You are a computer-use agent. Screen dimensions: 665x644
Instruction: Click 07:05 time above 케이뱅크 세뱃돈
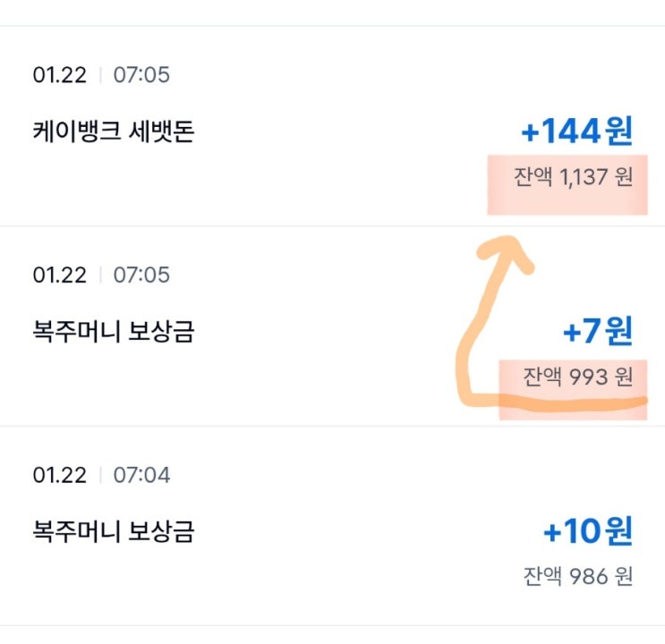tap(141, 74)
